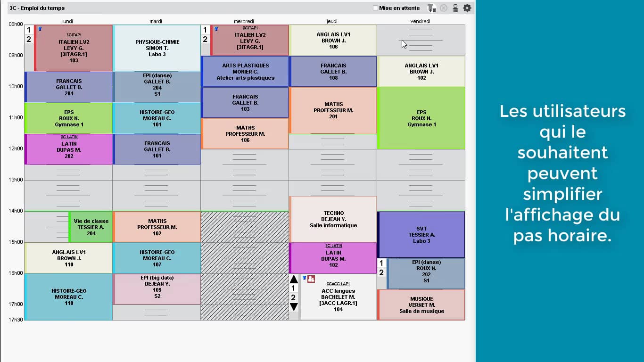Click the mardi column header
Viewport: 644px width, 362px height.
pyautogui.click(x=156, y=21)
